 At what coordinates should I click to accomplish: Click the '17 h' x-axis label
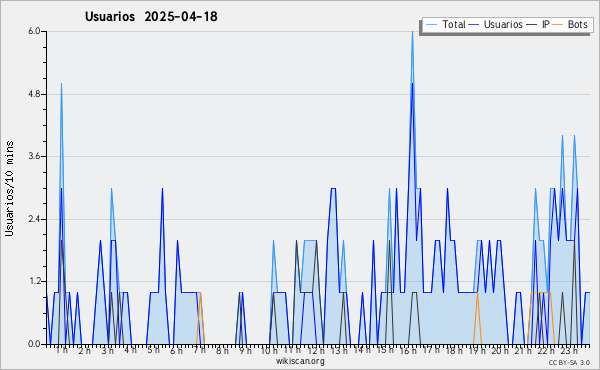[x=431, y=350]
